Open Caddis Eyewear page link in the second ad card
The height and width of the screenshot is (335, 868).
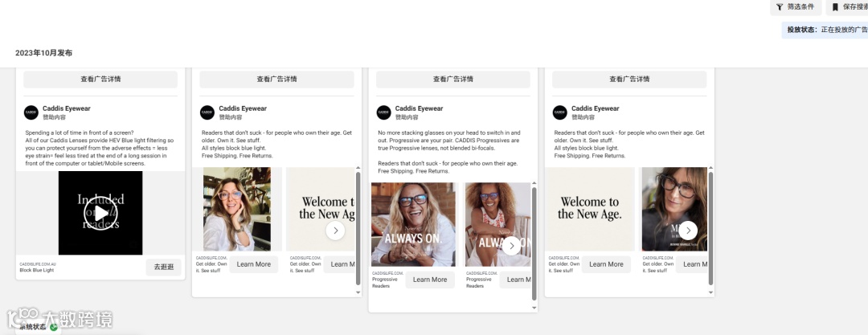(x=243, y=108)
